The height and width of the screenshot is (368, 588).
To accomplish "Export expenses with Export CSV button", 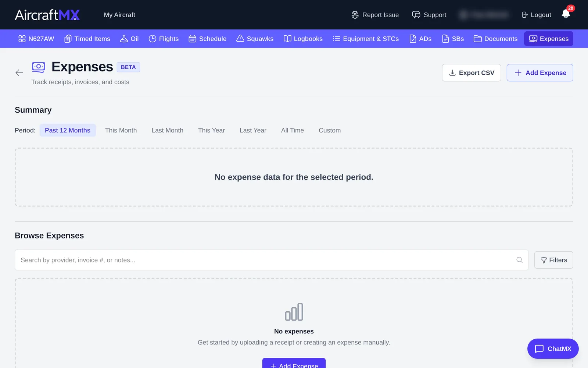I will (x=472, y=73).
